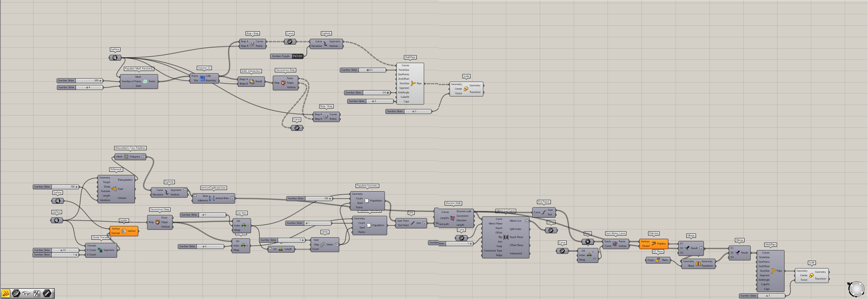Image resolution: width=868 pixels, height=299 pixels.
Task: Click arrow badge on Line output
Action: pyautogui.click(x=425, y=223)
